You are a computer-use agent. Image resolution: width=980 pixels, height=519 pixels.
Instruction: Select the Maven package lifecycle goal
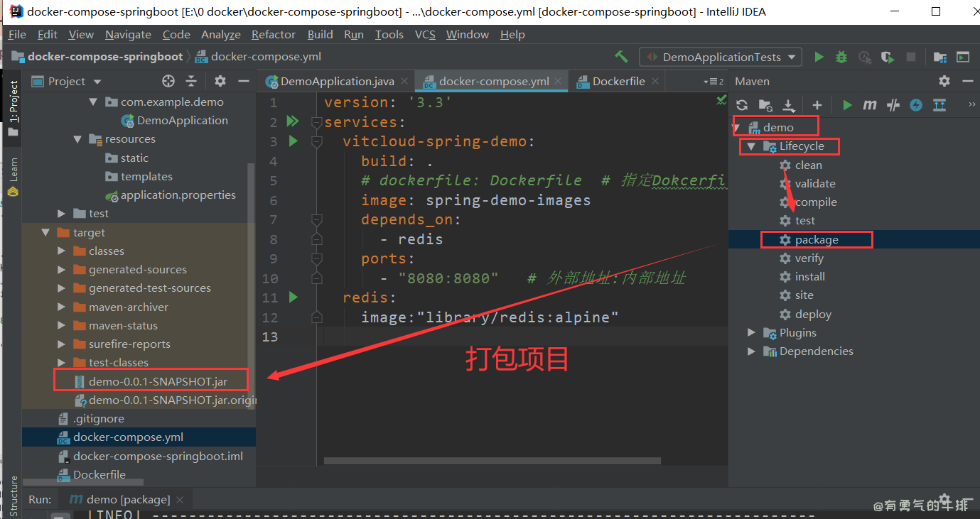click(x=817, y=239)
